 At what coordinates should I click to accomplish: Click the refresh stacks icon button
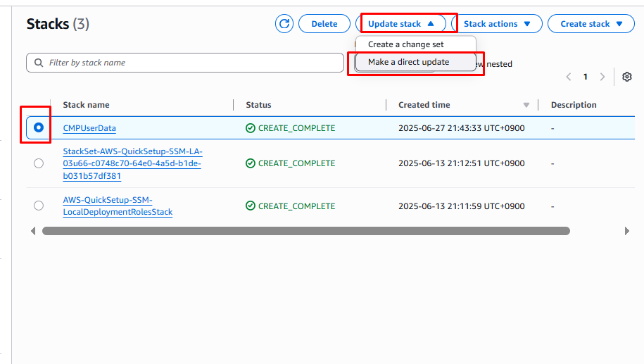pos(284,24)
